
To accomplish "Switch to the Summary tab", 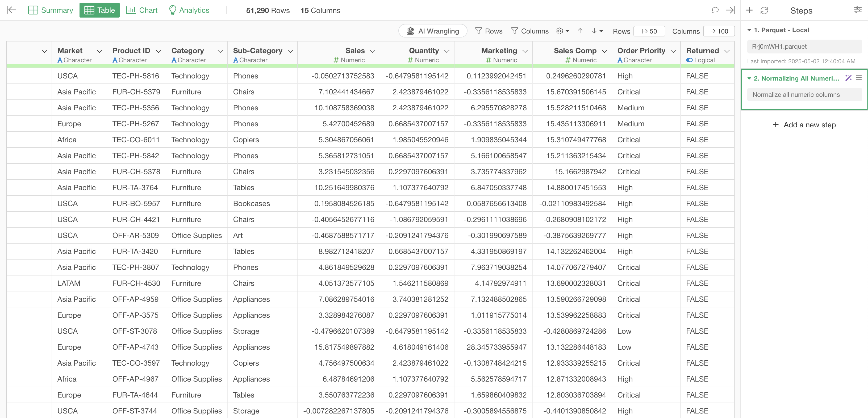I will click(51, 10).
